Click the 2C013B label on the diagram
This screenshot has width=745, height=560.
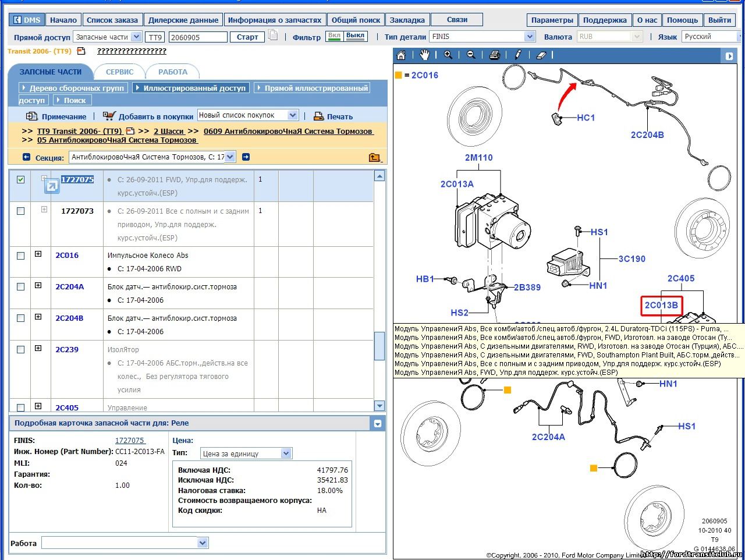tap(661, 305)
